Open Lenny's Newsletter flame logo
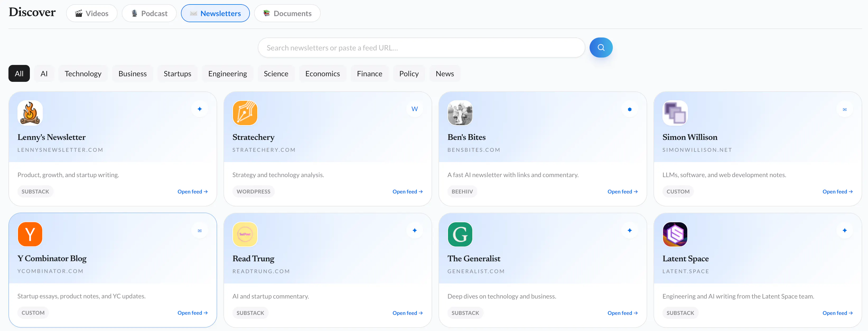The height and width of the screenshot is (331, 868). click(x=30, y=113)
